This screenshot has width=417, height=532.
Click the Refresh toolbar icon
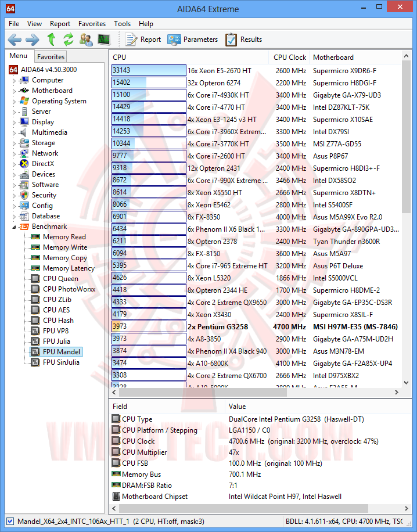(x=69, y=39)
